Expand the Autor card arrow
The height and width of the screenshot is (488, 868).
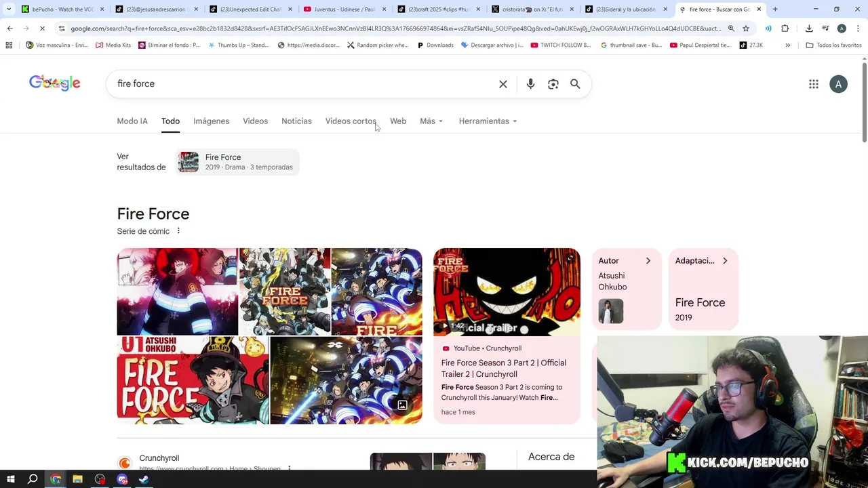click(x=648, y=261)
